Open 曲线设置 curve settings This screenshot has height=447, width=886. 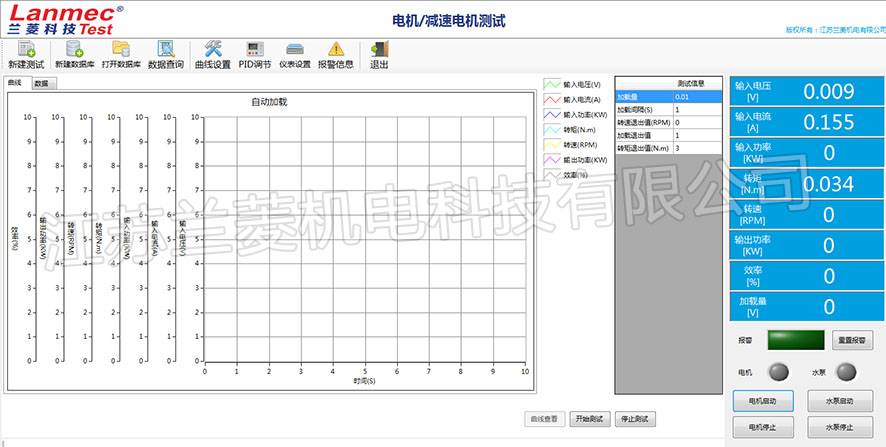pyautogui.click(x=212, y=49)
